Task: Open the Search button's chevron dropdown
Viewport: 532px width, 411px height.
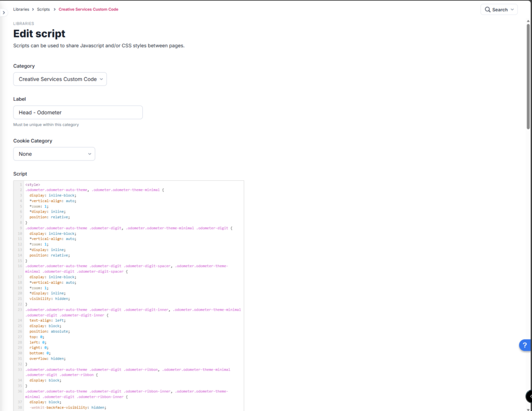Action: point(512,9)
